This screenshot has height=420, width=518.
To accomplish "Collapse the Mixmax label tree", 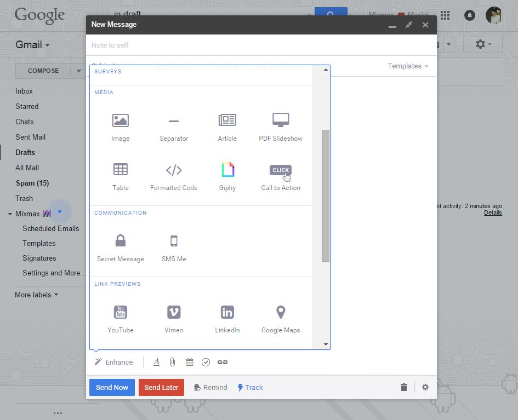I will point(10,214).
